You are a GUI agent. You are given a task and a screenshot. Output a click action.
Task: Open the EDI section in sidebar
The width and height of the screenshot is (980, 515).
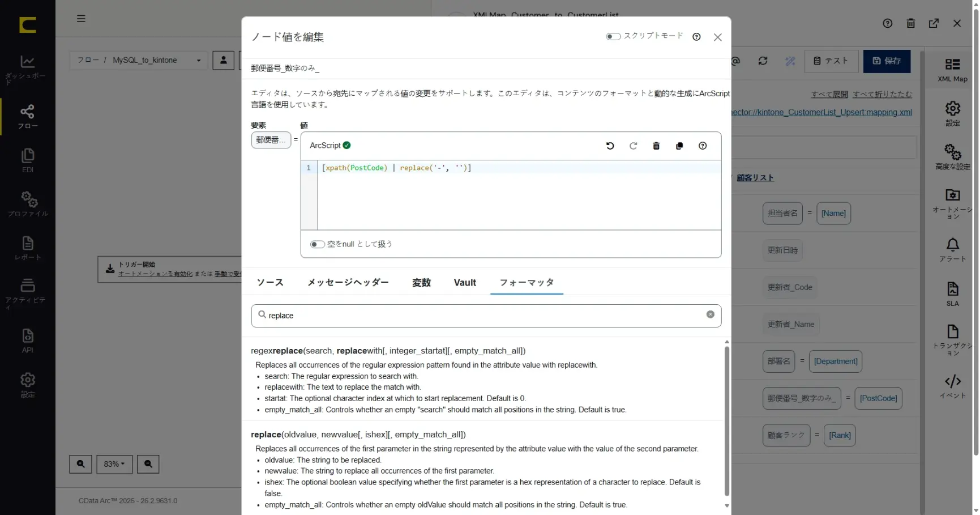coord(27,160)
